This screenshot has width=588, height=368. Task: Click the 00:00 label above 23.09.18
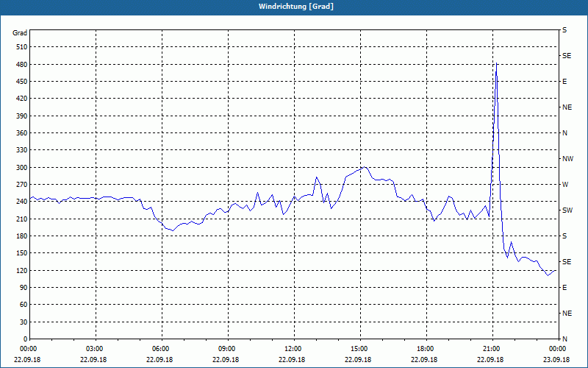click(558, 349)
